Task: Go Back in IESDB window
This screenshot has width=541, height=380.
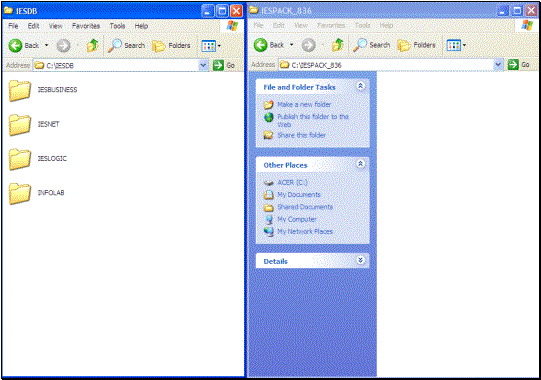Action: click(23, 45)
